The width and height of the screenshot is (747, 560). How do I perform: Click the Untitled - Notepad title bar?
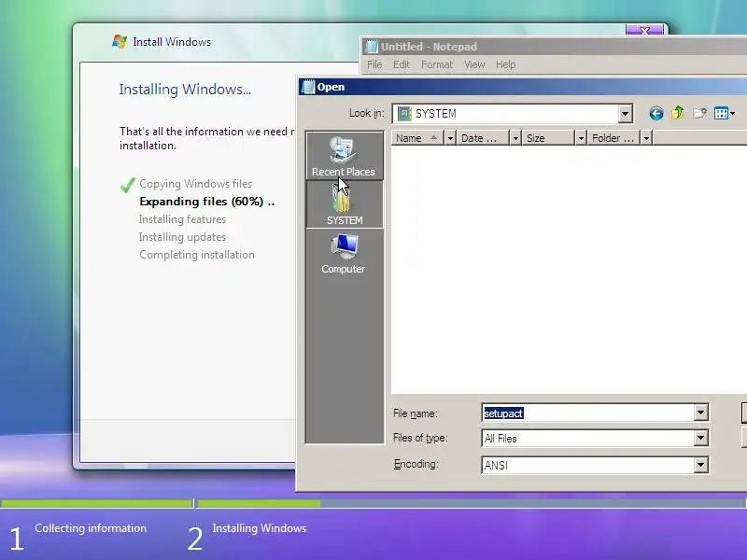[x=554, y=47]
